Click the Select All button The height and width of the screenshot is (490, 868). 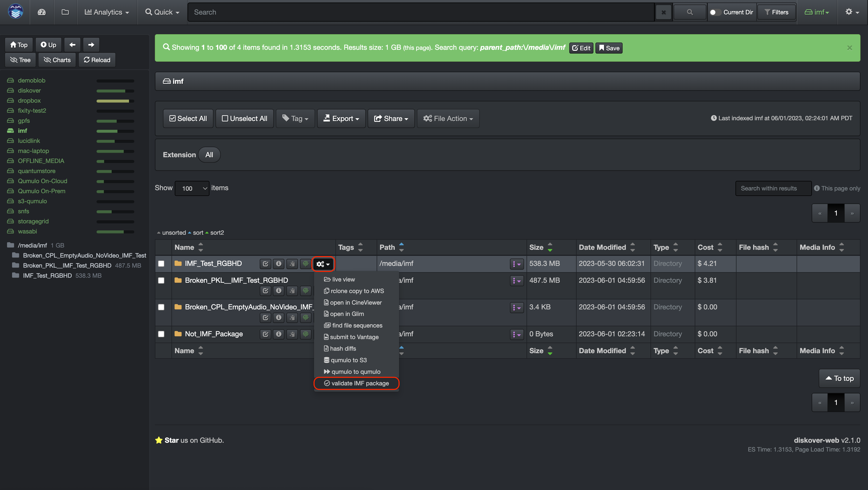188,118
